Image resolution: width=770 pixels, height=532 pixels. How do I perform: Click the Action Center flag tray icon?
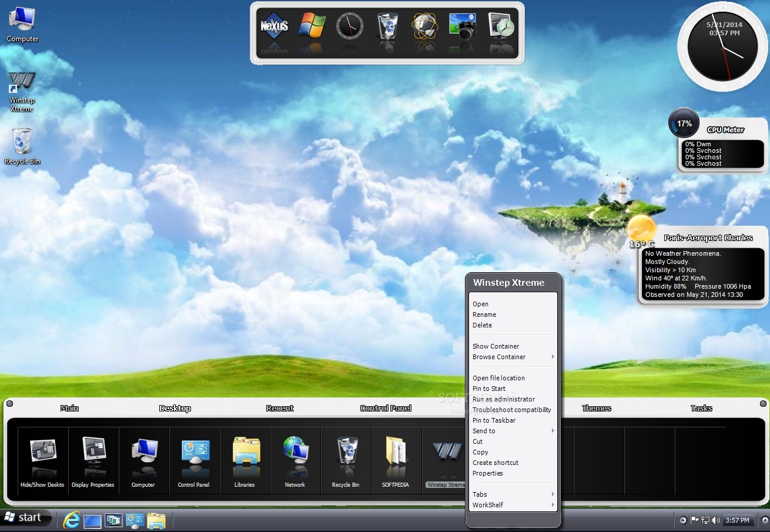click(694, 520)
